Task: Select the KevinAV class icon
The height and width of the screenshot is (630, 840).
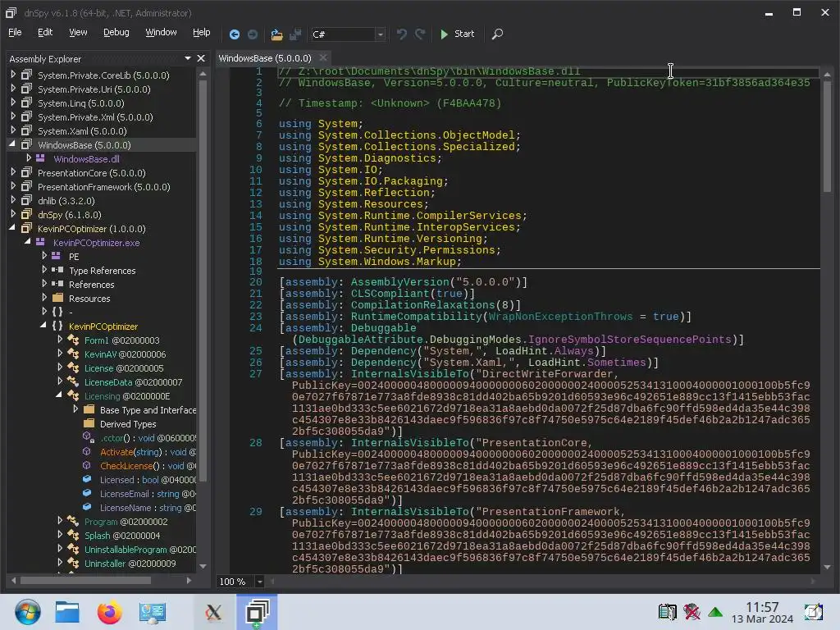Action: 73,354
